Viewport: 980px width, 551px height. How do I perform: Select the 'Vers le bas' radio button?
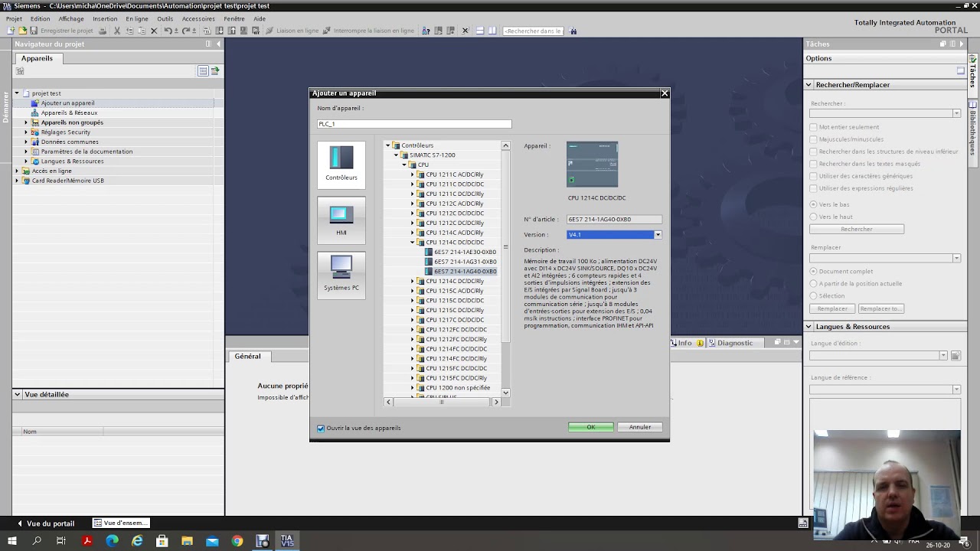pyautogui.click(x=813, y=204)
